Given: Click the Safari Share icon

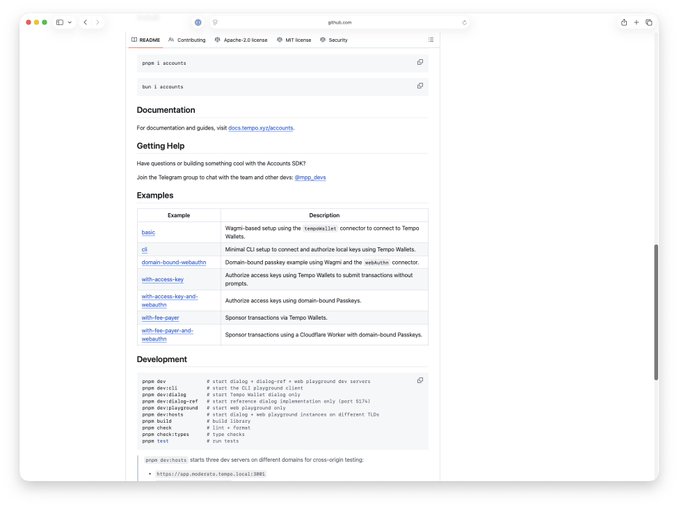Looking at the screenshot, I should pyautogui.click(x=624, y=22).
